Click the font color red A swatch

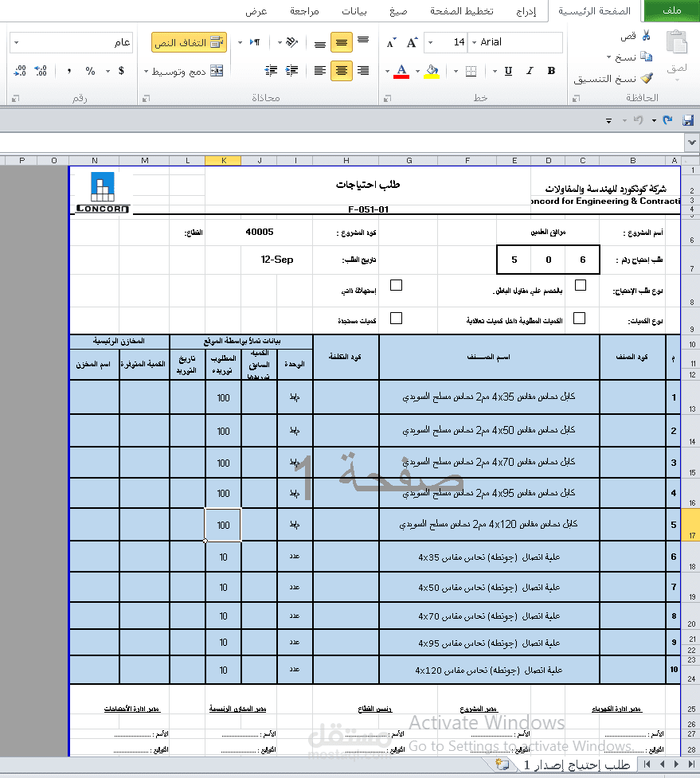(402, 71)
